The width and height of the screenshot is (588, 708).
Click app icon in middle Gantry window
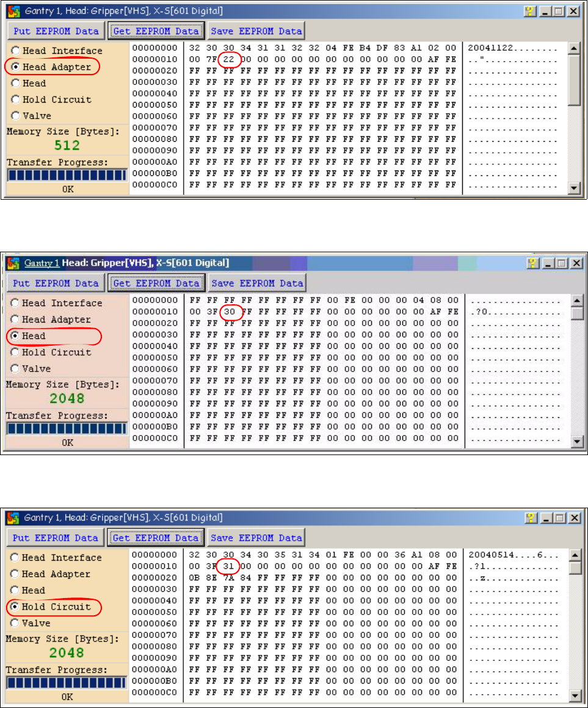click(13, 263)
